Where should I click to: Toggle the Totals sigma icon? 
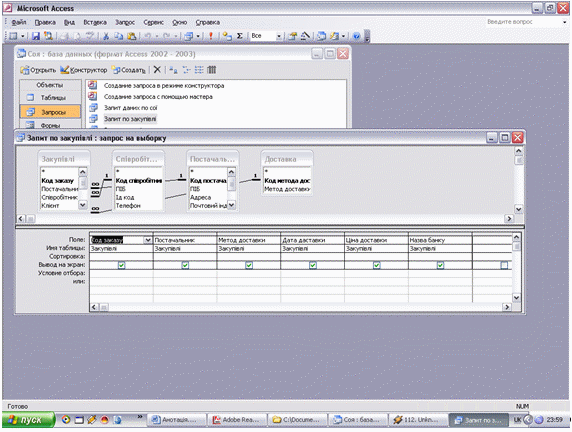coord(240,36)
